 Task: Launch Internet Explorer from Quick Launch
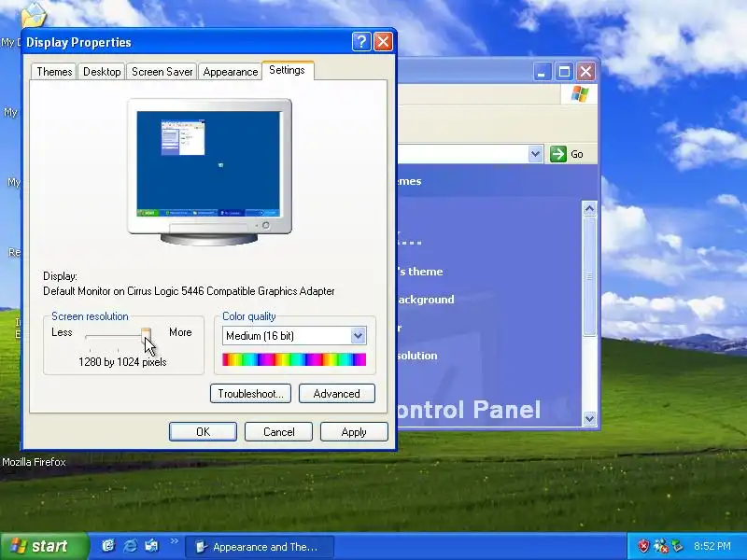(x=130, y=546)
